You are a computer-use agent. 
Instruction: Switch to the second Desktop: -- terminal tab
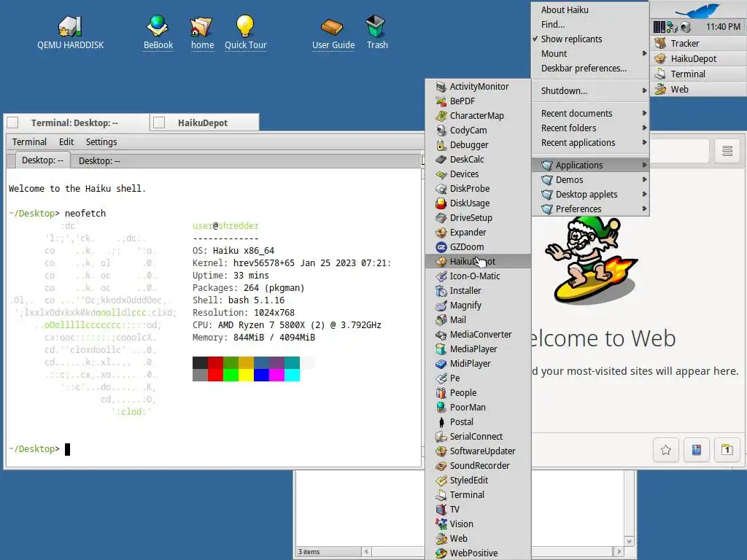tap(99, 161)
